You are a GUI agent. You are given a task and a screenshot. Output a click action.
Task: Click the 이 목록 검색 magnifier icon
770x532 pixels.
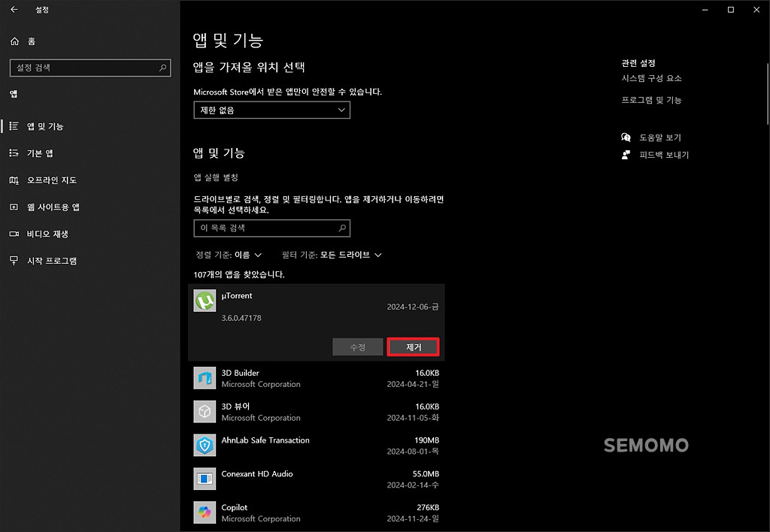click(x=342, y=228)
